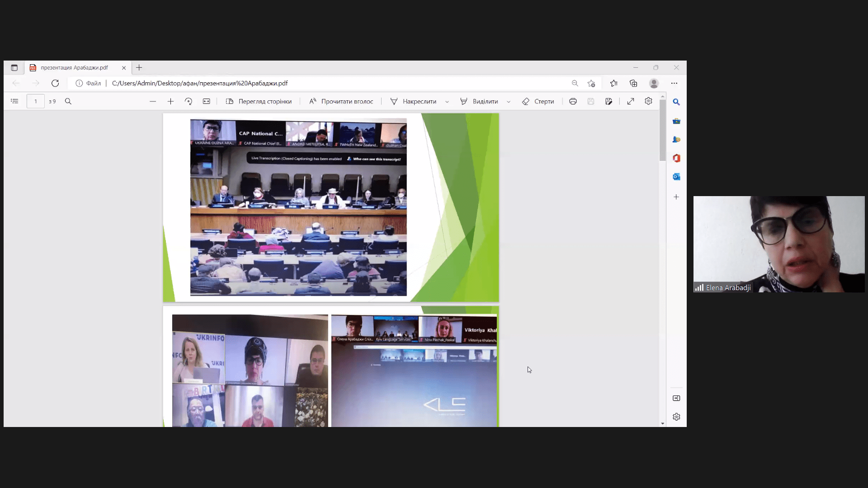
Task: Expand the Накреслити draw options arrow
Action: click(x=447, y=102)
